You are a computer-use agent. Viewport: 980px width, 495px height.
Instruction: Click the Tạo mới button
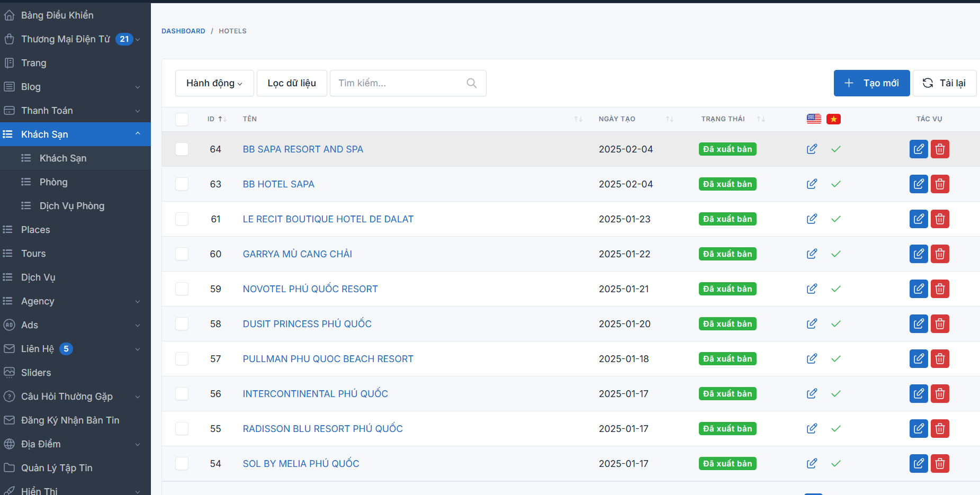[871, 83]
